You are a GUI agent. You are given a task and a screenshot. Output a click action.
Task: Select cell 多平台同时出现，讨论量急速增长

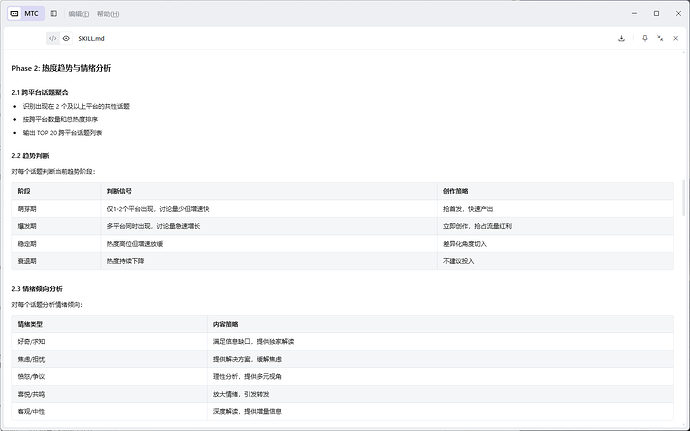coord(269,226)
